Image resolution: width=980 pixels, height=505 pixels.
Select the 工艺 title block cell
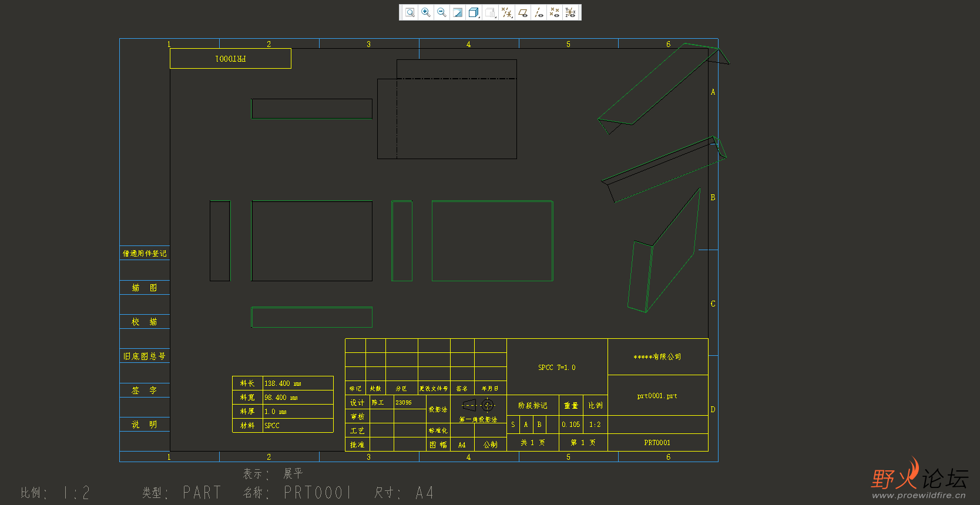coord(357,430)
